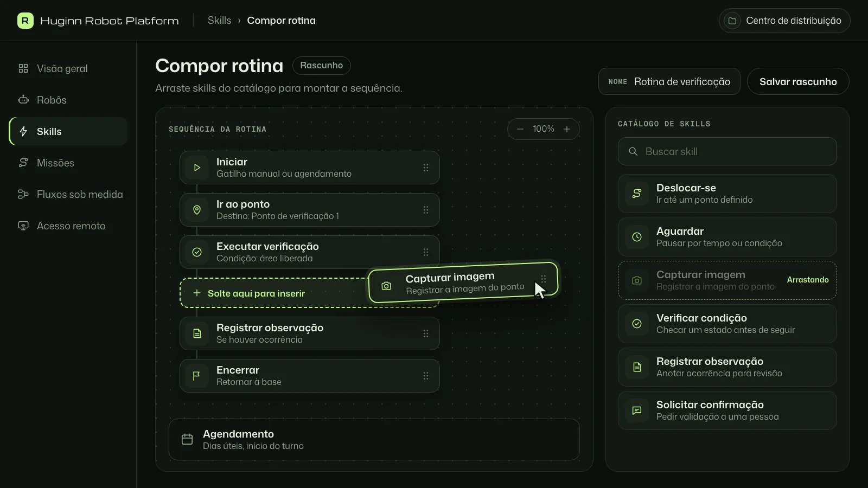This screenshot has height=488, width=868.
Task: Edit the routine name field Rotina de verificação
Action: [669, 81]
